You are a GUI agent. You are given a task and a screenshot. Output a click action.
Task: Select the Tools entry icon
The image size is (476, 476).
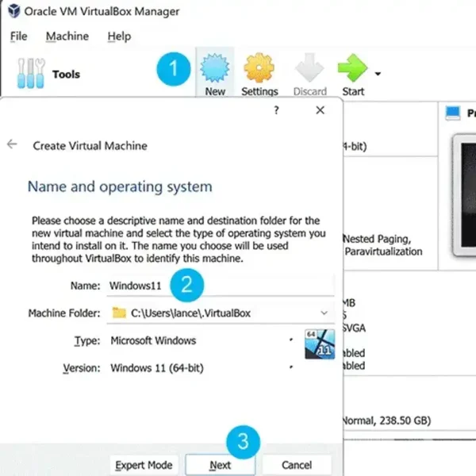(x=31, y=73)
